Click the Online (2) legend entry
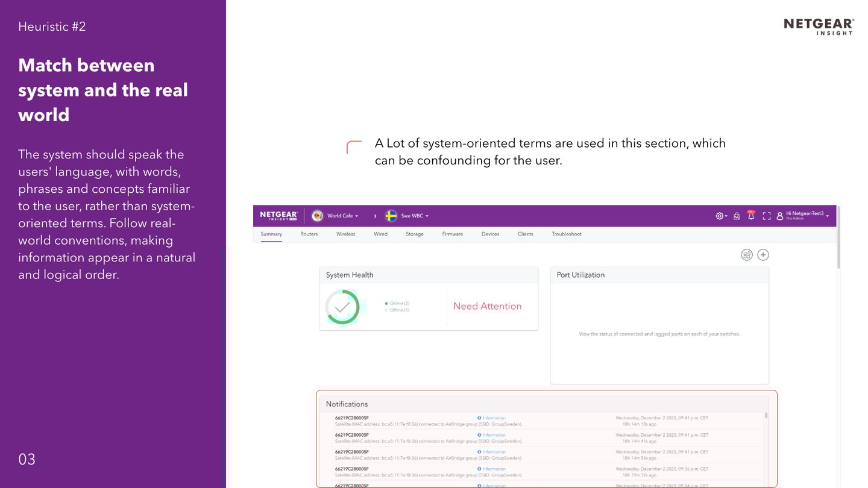 tap(397, 303)
